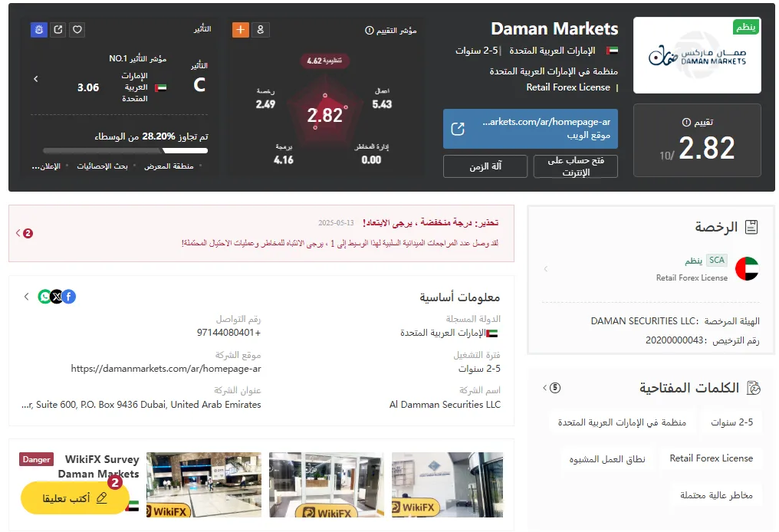Click the person profile icon beside plus

[x=261, y=30]
